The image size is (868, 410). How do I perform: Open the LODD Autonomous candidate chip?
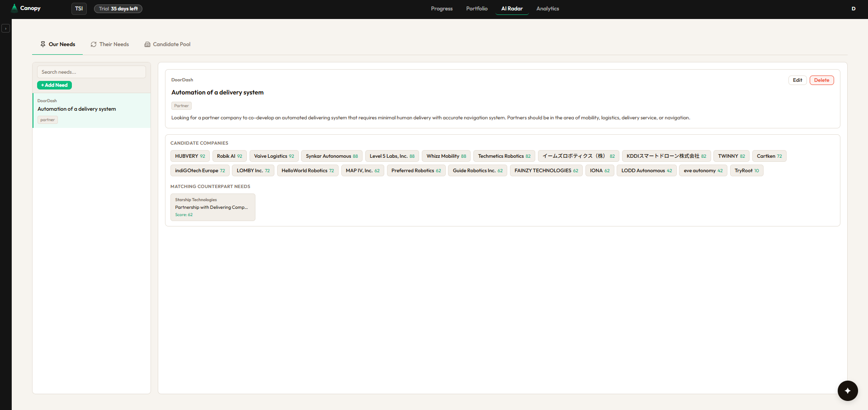pos(646,170)
